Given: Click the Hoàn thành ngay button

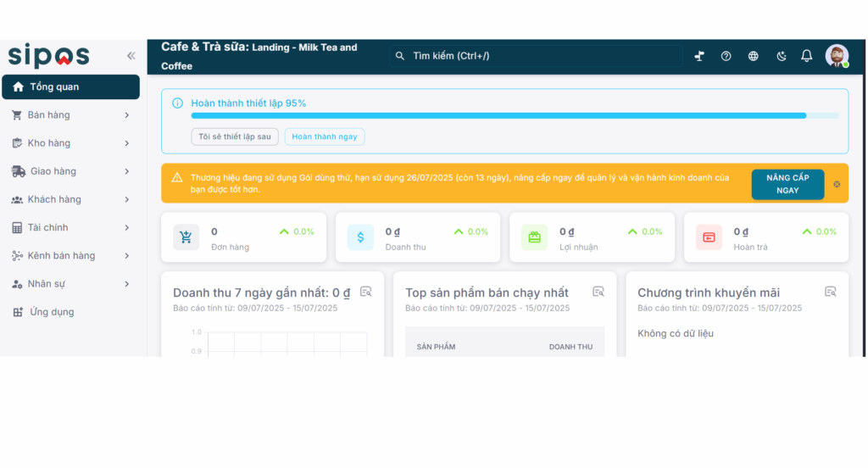Looking at the screenshot, I should [324, 136].
